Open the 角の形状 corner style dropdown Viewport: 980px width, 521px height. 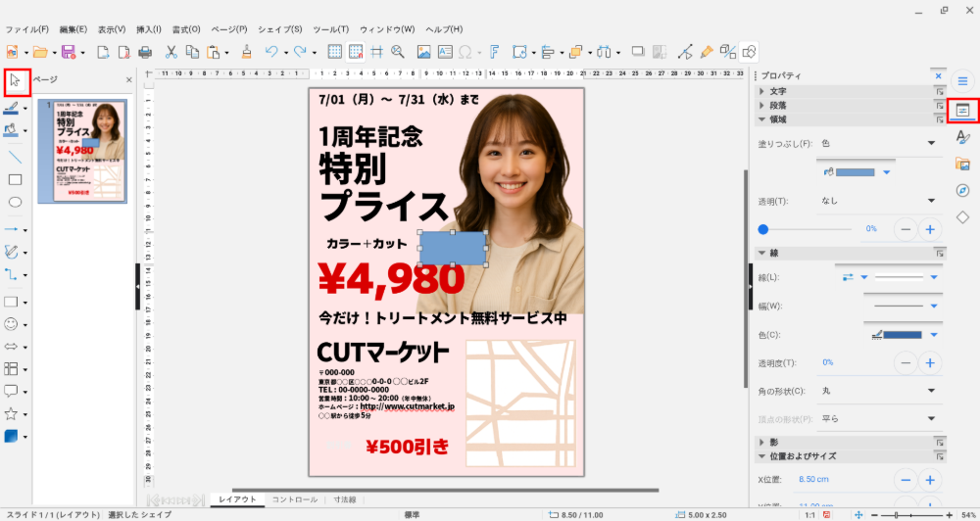click(878, 391)
